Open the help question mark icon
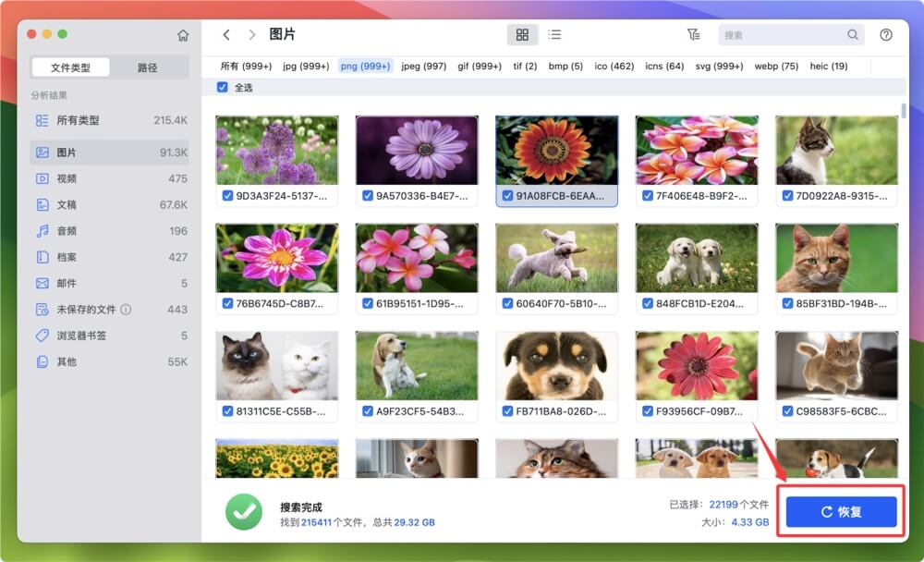 (885, 34)
